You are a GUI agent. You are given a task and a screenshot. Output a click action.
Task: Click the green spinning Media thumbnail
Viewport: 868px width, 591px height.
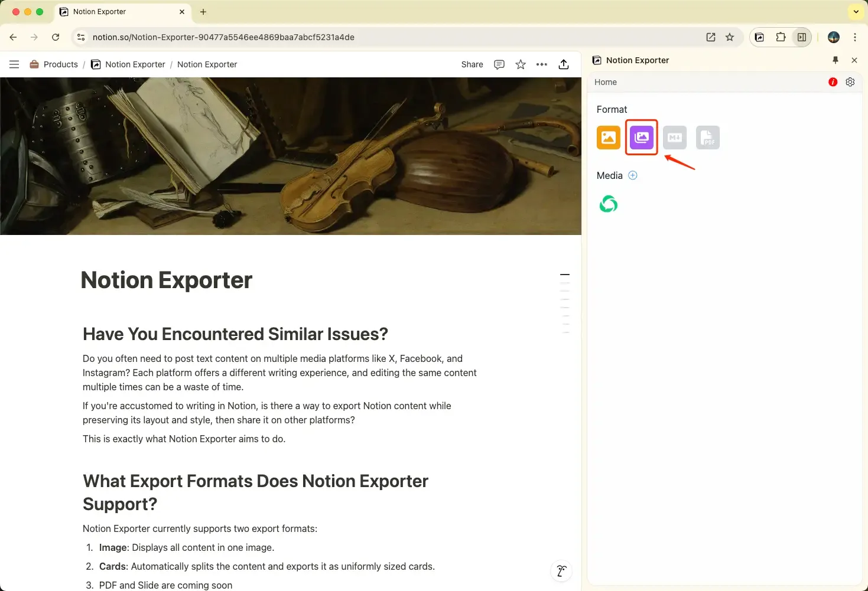608,204
